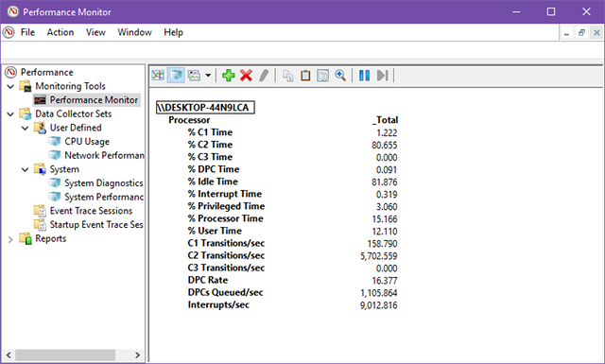Click Update Data step-forward button
This screenshot has height=364, width=605.
click(x=382, y=76)
